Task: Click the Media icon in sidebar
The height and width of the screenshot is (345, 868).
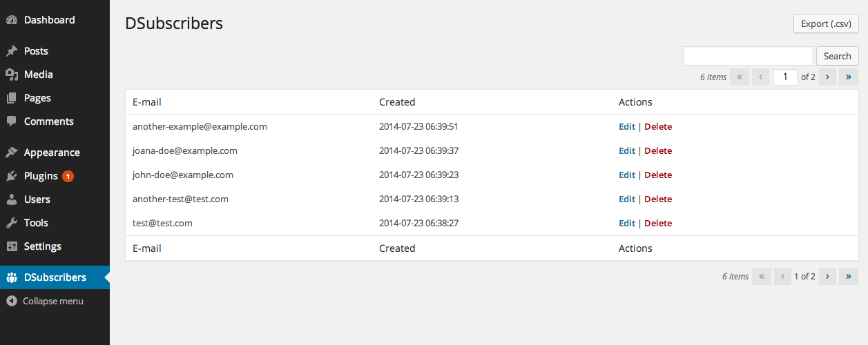Action: (12, 75)
